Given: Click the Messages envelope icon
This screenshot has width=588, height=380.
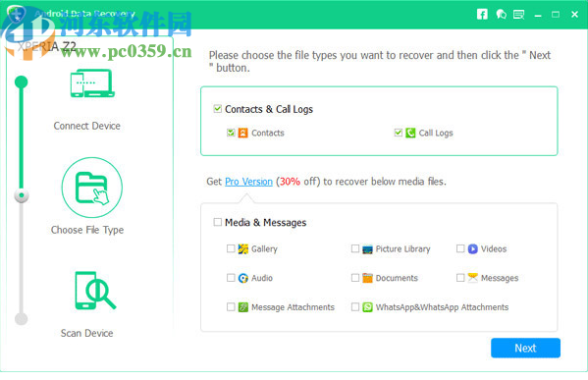Looking at the screenshot, I should 473,278.
